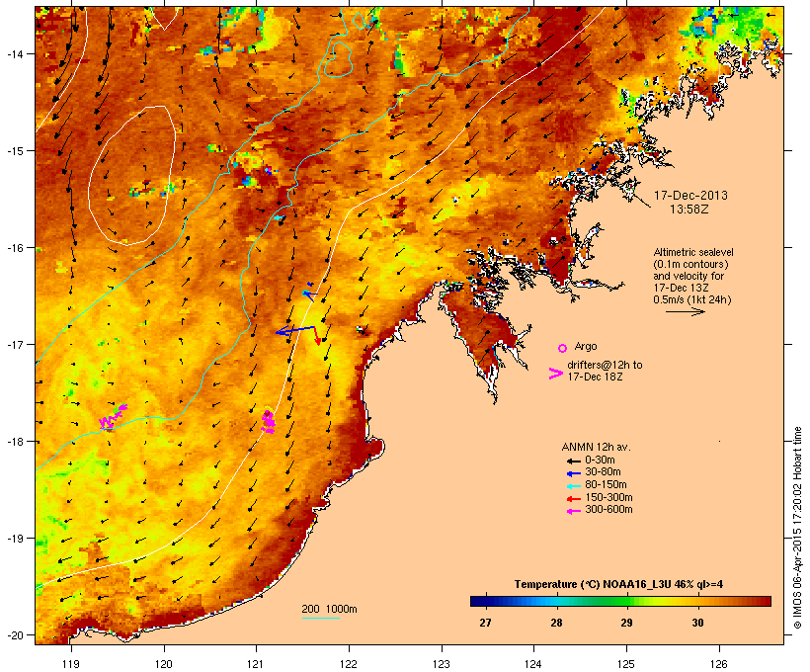Click the 0.5m/s (1kt 24h) label

pos(692,299)
